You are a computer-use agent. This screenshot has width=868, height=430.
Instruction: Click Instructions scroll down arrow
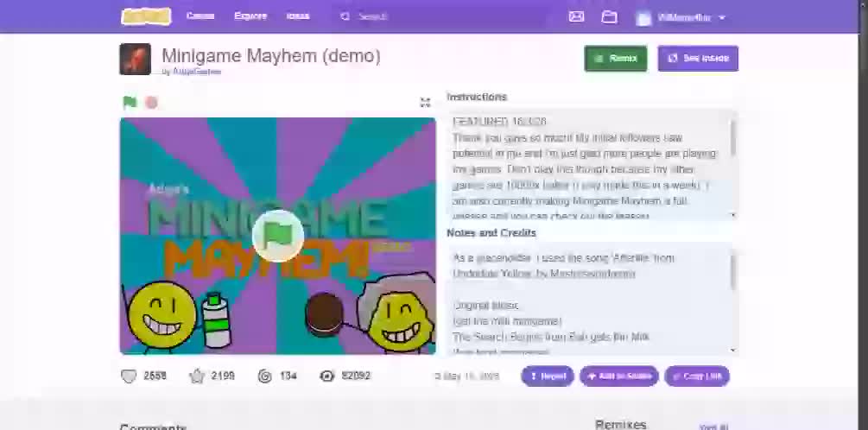pyautogui.click(x=734, y=215)
